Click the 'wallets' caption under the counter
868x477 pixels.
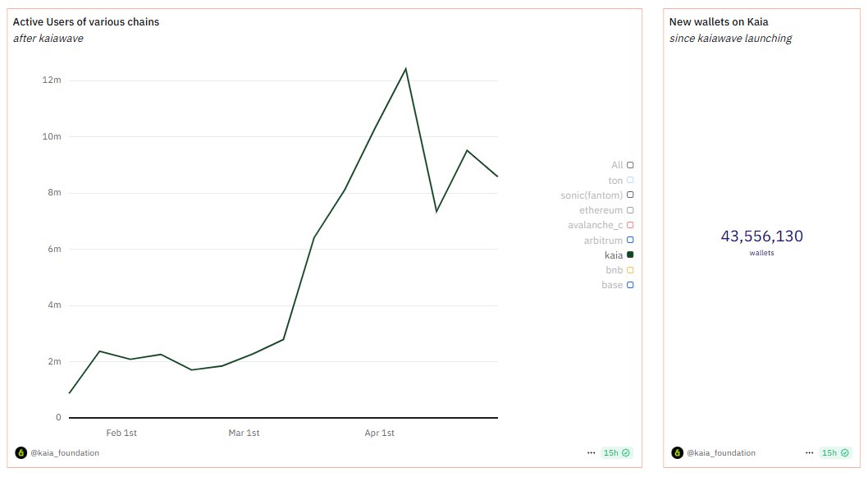coord(761,253)
